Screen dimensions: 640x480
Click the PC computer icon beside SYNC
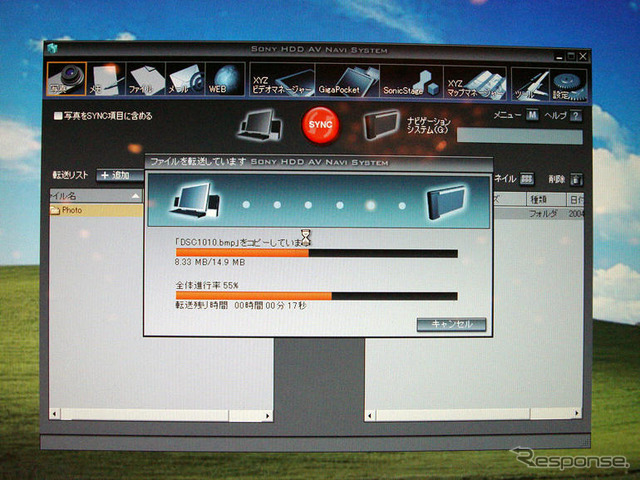[x=260, y=125]
